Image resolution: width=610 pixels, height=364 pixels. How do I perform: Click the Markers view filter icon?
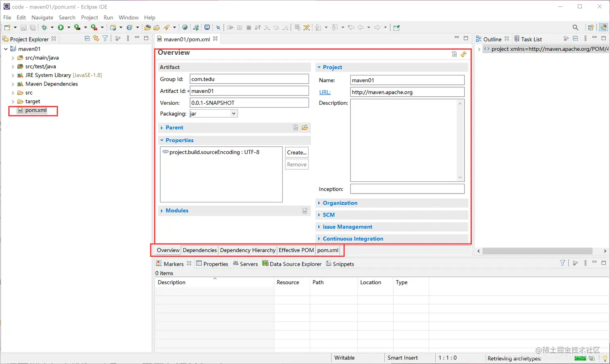pyautogui.click(x=562, y=263)
